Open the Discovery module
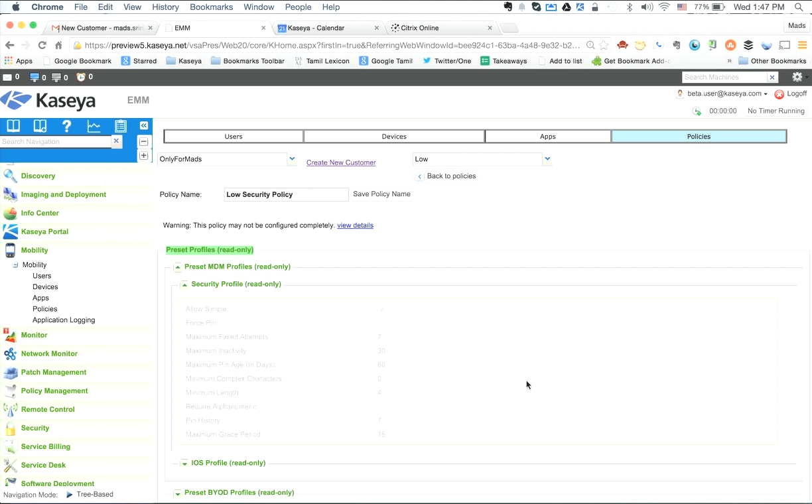 (x=38, y=176)
